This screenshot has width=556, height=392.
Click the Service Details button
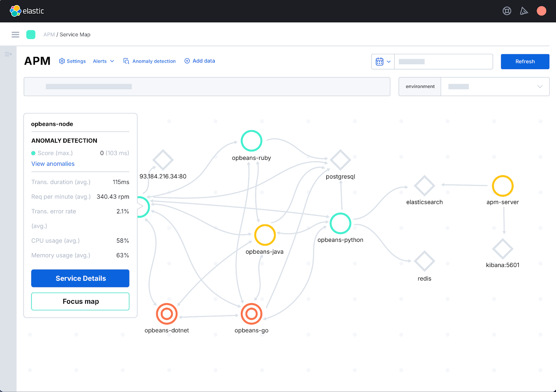(x=80, y=278)
